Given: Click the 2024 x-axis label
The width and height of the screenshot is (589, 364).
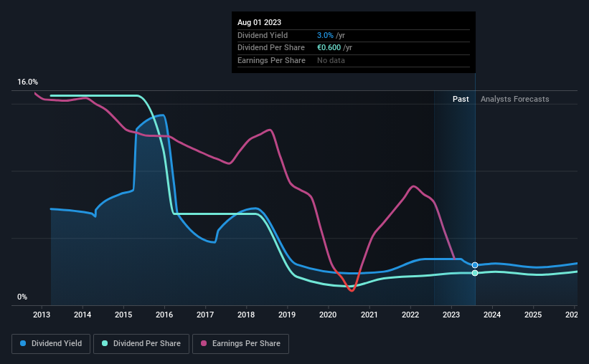Looking at the screenshot, I should click(492, 315).
